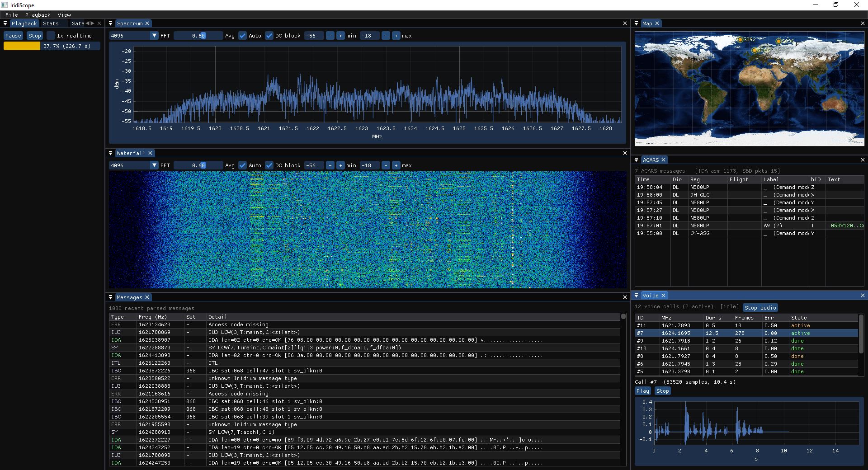Click the playback progress bar at 37.7%
The height and width of the screenshot is (470, 868).
pyautogui.click(x=52, y=46)
